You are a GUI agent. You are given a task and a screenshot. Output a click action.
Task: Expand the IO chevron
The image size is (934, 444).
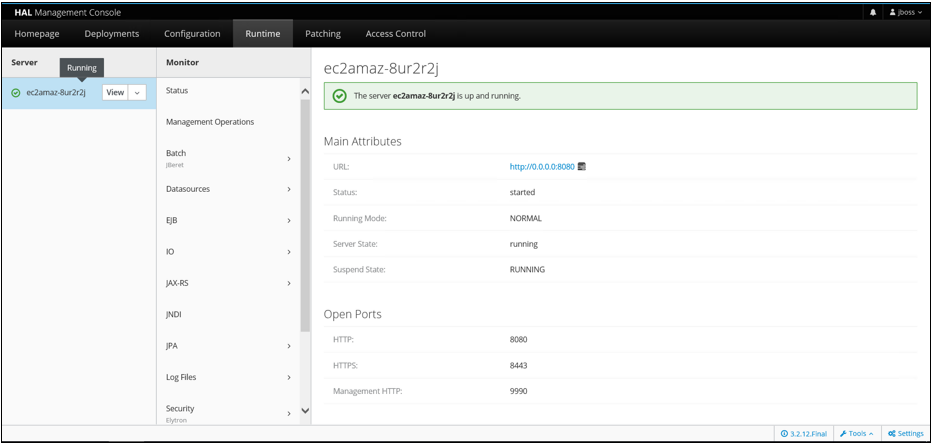[289, 252]
